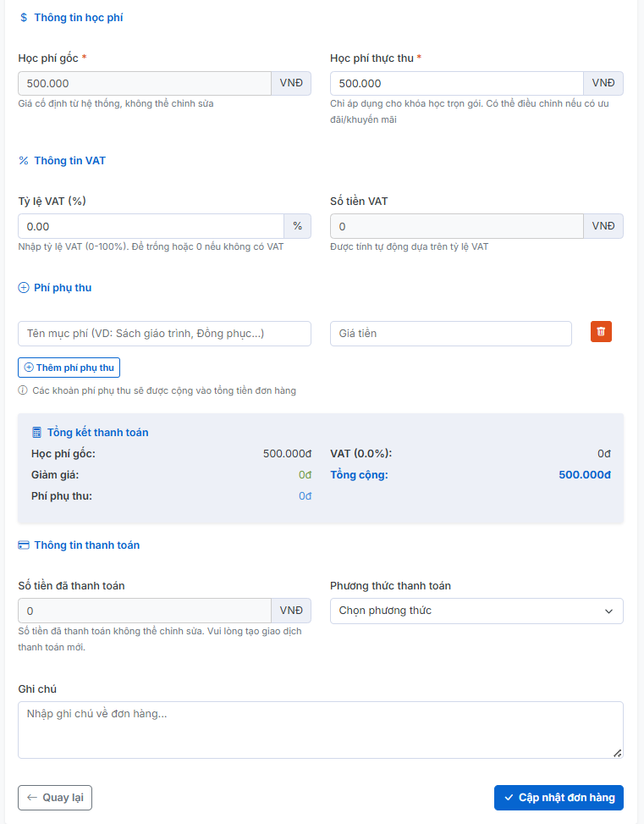Click the percent icon beside Thông tin VAT
Image resolution: width=644 pixels, height=824 pixels.
coord(24,161)
